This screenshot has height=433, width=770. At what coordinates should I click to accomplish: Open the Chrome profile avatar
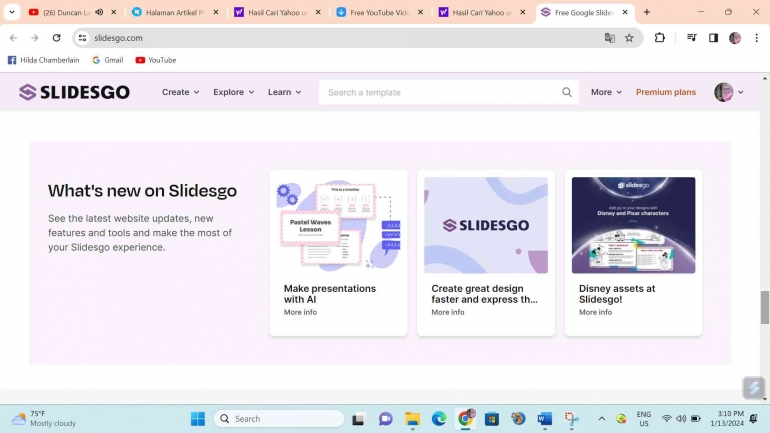click(x=735, y=37)
